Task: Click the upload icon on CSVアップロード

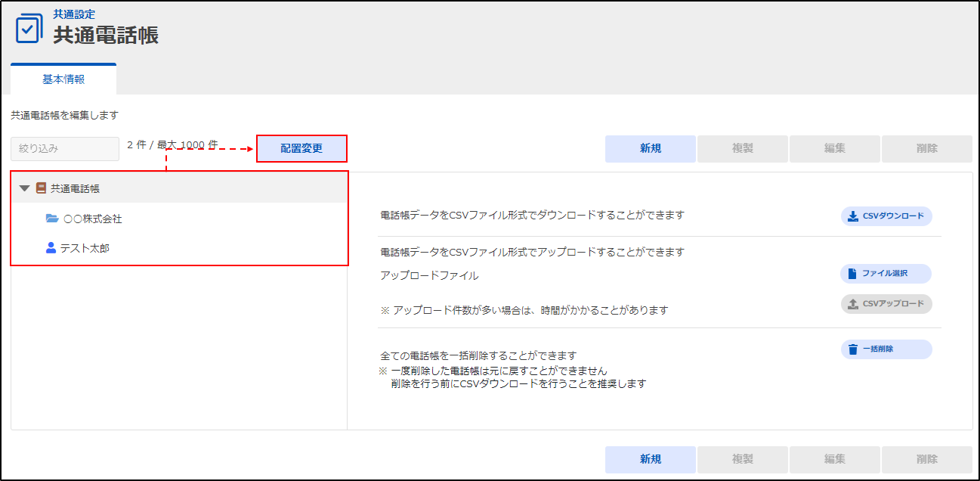Action: [x=852, y=304]
